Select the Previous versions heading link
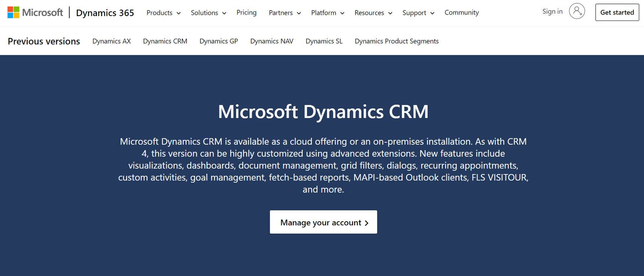The height and width of the screenshot is (276, 644). pos(44,41)
